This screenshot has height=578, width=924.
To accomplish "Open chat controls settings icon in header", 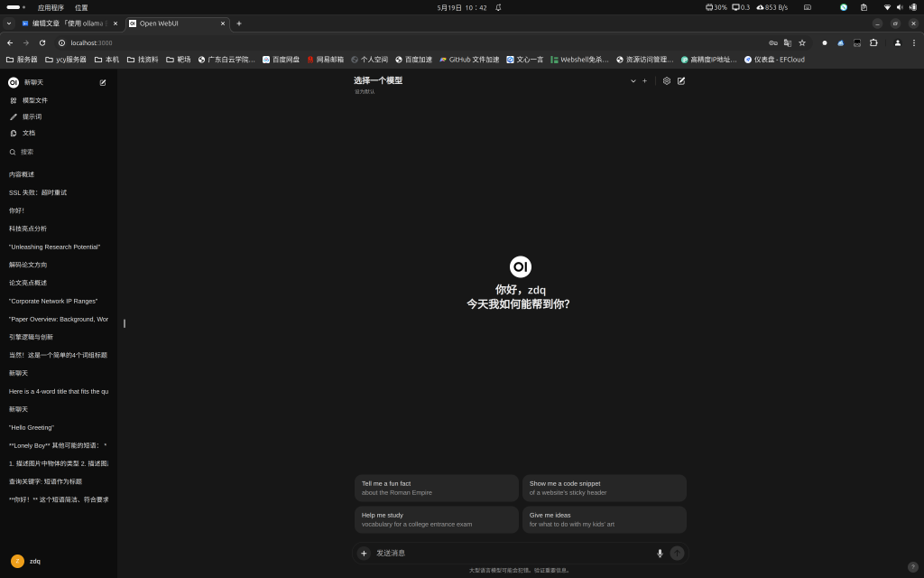I will tap(667, 80).
